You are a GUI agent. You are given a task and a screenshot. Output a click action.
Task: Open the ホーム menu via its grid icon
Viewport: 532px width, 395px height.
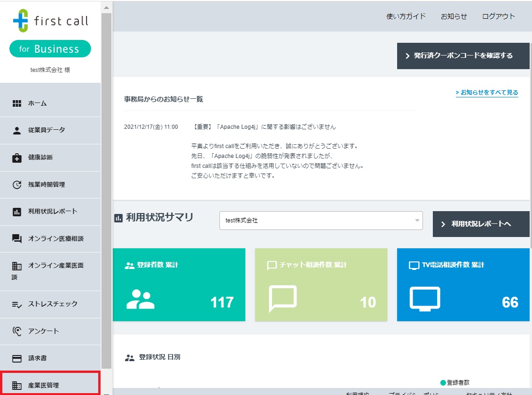pyautogui.click(x=16, y=103)
